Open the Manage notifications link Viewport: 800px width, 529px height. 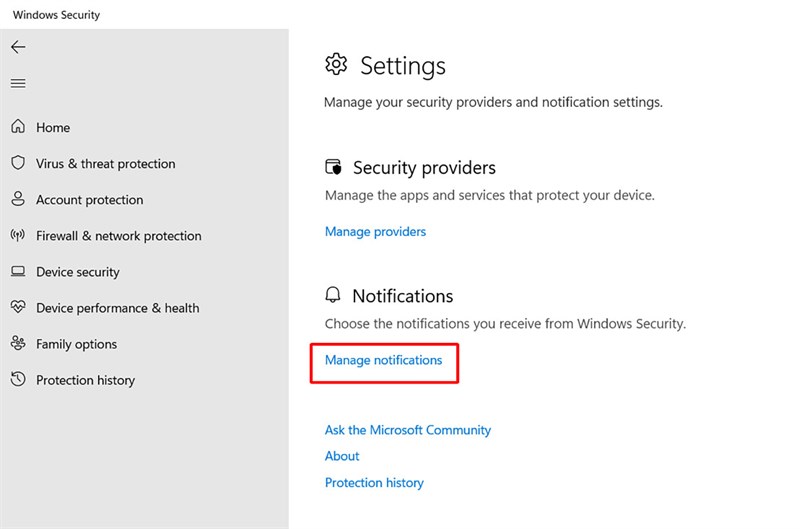pyautogui.click(x=384, y=360)
